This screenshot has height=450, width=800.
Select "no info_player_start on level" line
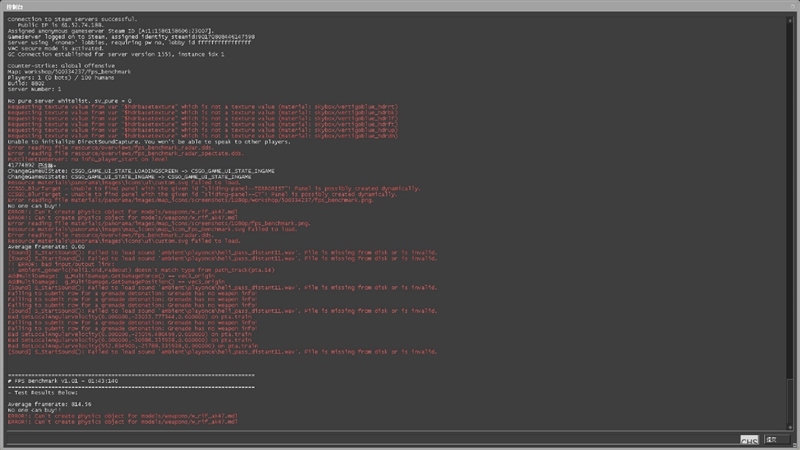(88, 159)
